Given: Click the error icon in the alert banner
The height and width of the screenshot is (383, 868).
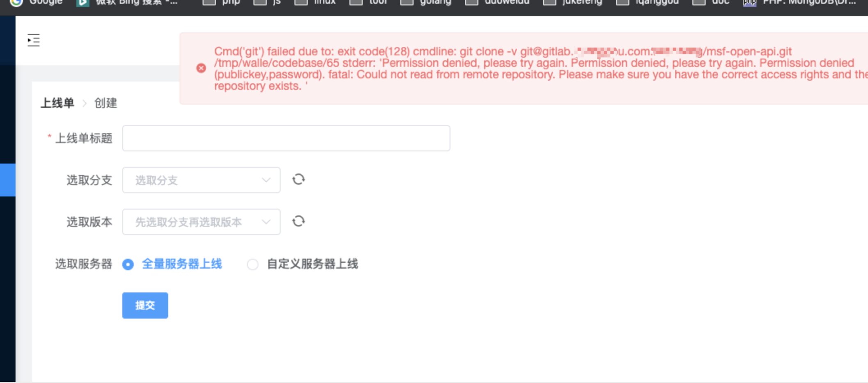Looking at the screenshot, I should (201, 68).
